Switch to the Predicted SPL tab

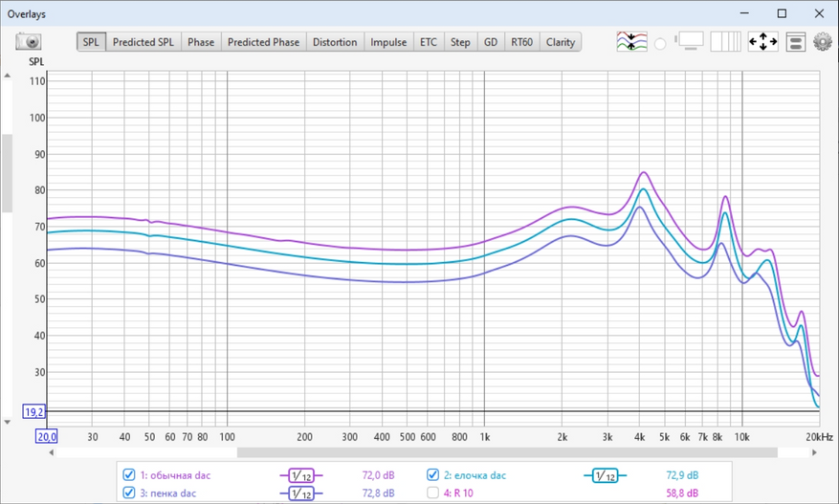(144, 42)
